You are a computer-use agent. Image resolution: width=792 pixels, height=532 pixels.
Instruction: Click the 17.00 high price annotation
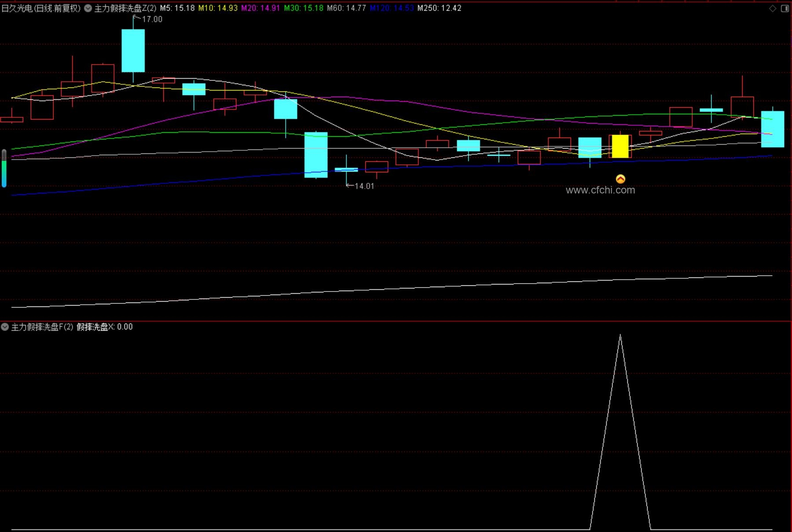pyautogui.click(x=152, y=19)
